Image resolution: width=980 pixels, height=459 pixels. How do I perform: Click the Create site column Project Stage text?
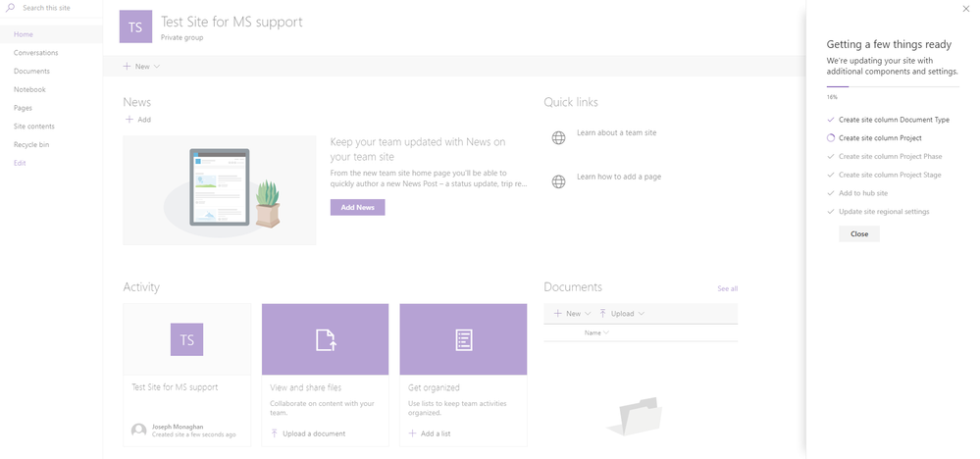tap(890, 175)
